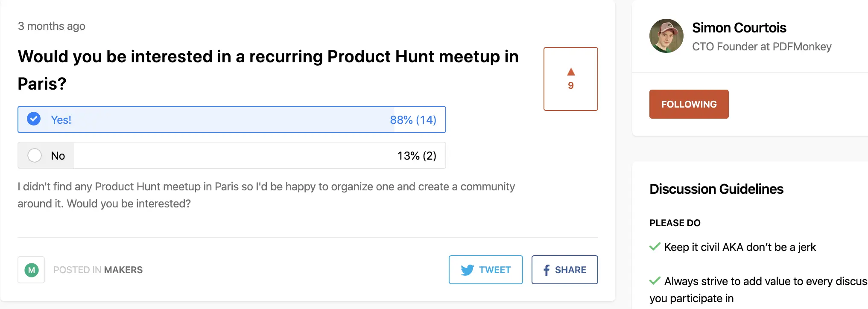Click the orange FOLLOWING button
868x309 pixels.
[689, 104]
